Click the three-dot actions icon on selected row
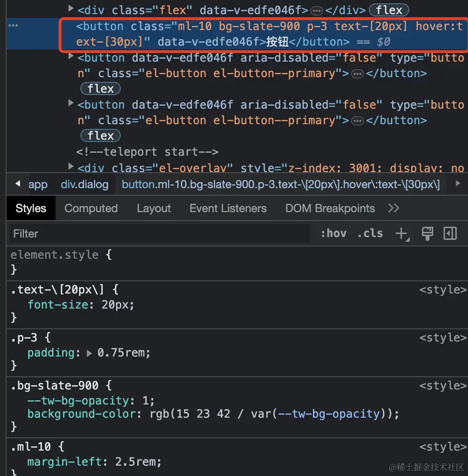 (13, 25)
